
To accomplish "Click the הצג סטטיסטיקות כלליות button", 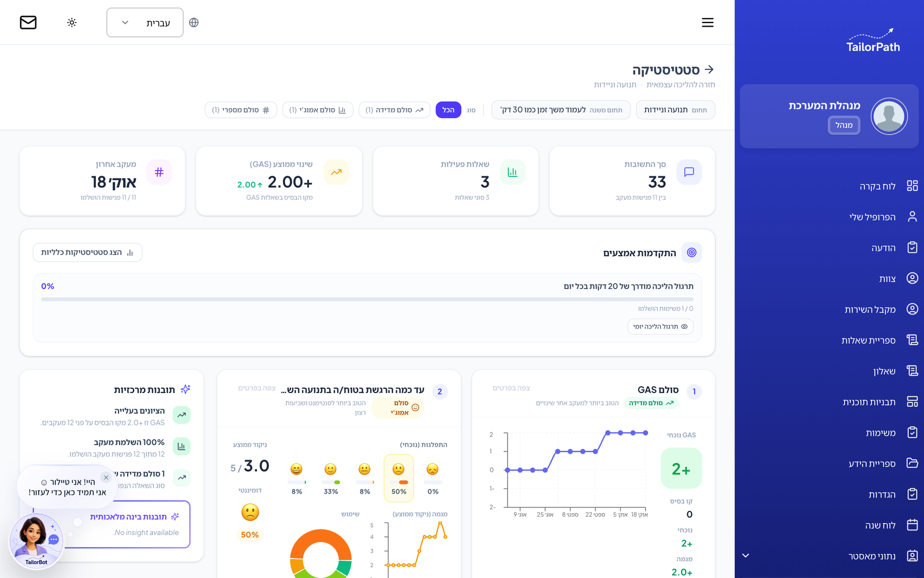I will tap(87, 253).
